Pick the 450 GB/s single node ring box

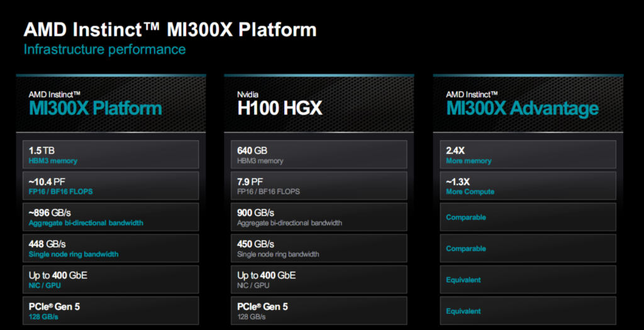click(x=319, y=248)
